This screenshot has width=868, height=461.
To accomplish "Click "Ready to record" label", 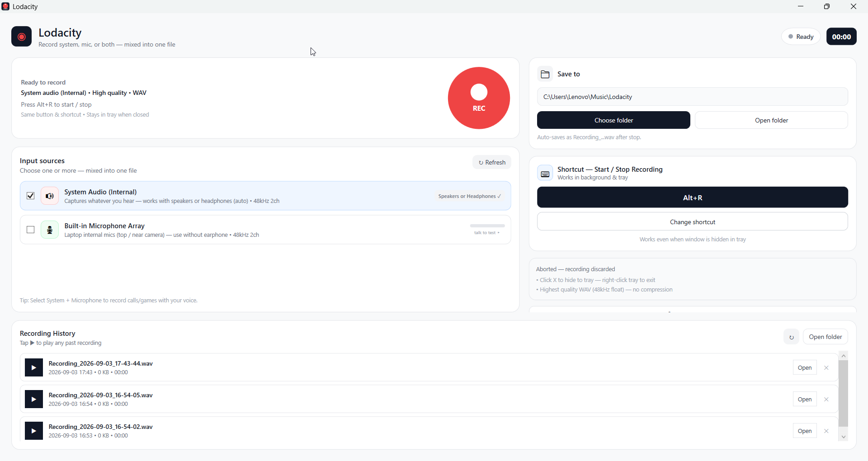I will (x=43, y=82).
